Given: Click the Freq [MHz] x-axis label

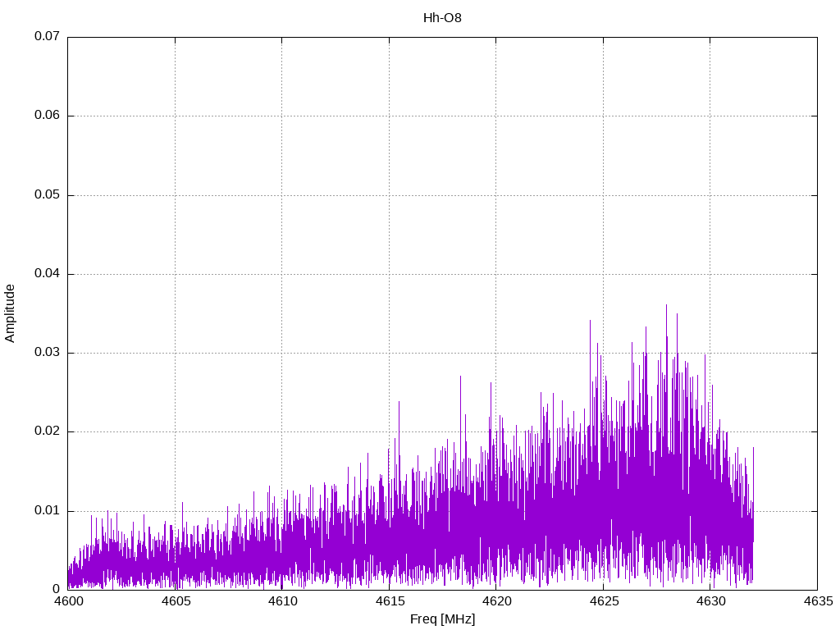Looking at the screenshot, I should (x=442, y=619).
